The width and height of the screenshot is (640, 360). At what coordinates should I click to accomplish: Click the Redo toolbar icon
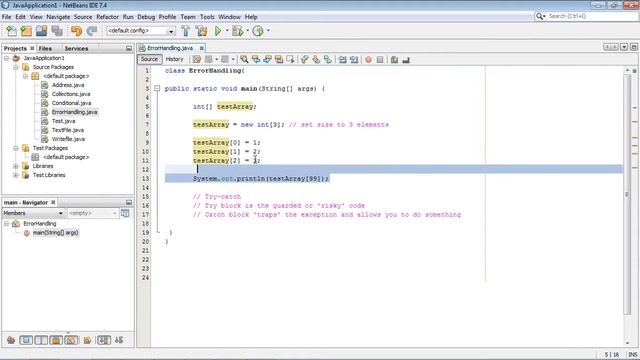[92, 31]
